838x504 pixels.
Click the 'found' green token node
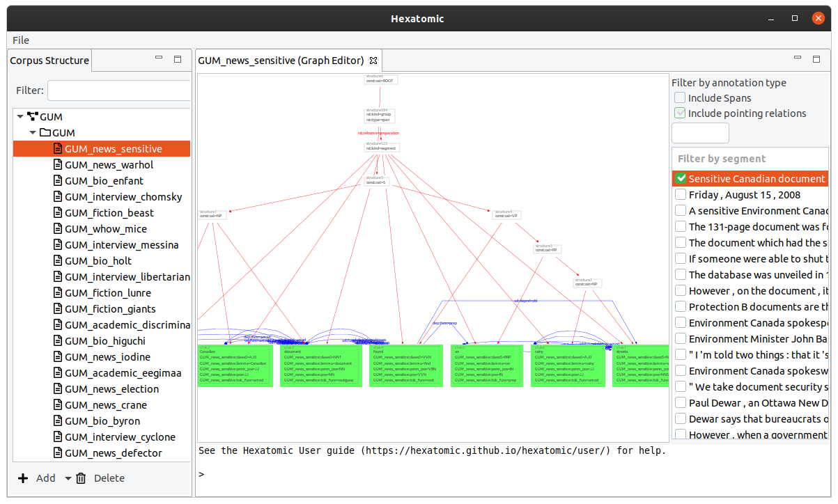[405, 365]
